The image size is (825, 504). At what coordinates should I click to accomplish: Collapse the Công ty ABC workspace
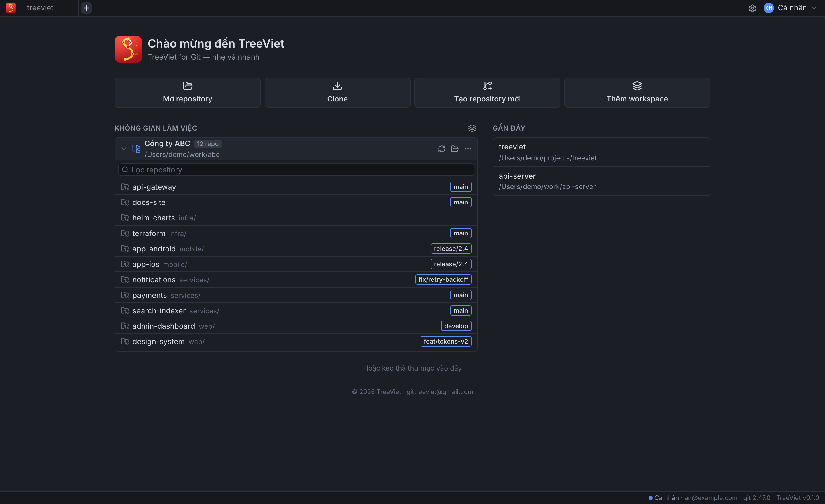click(x=123, y=149)
